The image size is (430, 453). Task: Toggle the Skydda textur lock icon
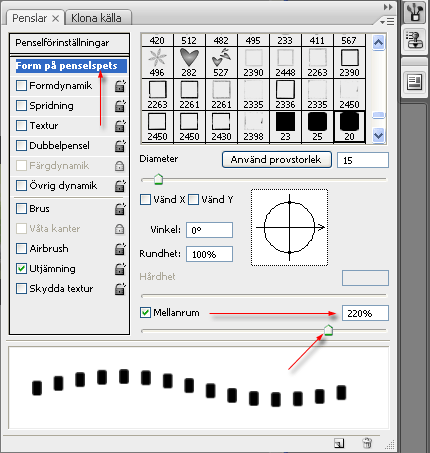point(120,289)
